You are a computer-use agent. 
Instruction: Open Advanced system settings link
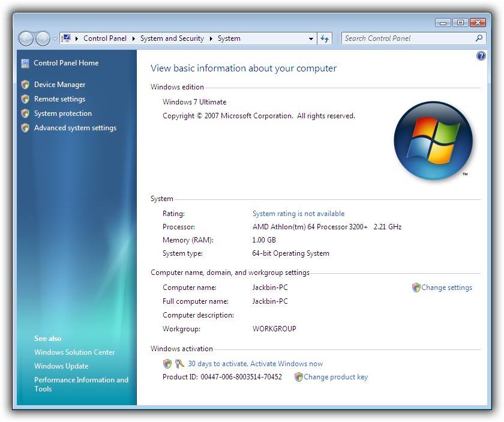tap(75, 128)
